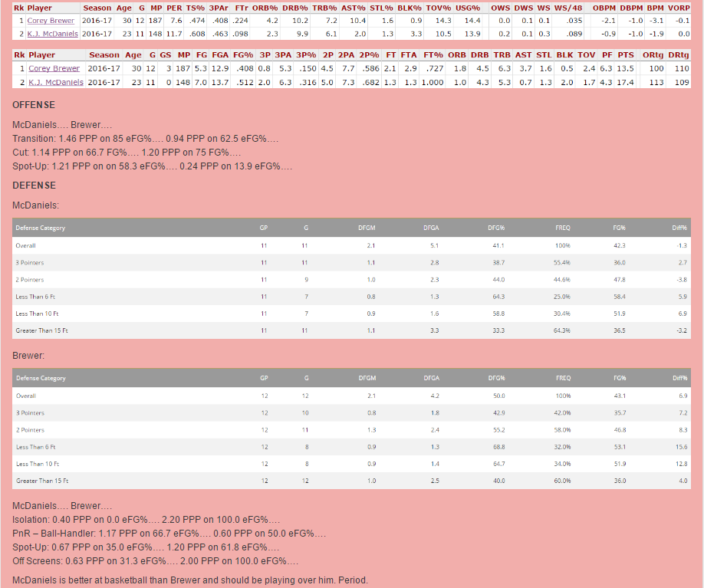Image resolution: width=704 pixels, height=588 pixels.
Task: Click 3 Pointers row in McDaniels defense table
Action: [351, 263]
